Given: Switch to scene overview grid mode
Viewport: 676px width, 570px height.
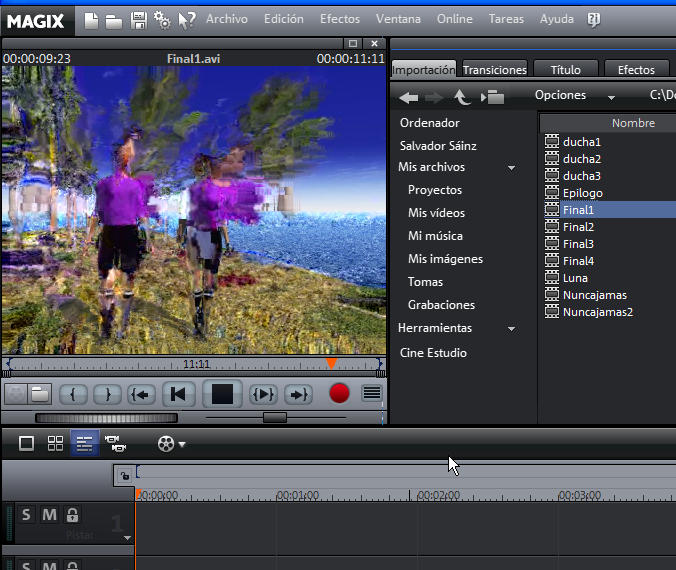Looking at the screenshot, I should (56, 443).
